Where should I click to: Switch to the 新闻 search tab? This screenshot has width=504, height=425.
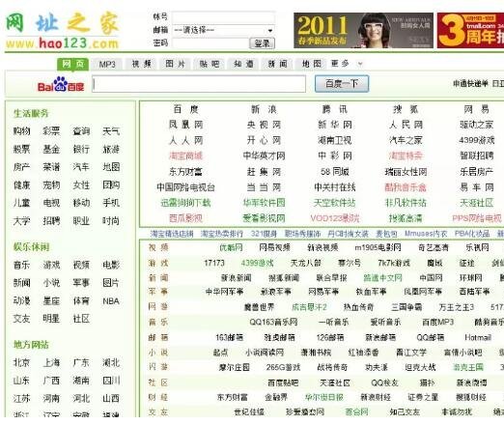[x=278, y=64]
